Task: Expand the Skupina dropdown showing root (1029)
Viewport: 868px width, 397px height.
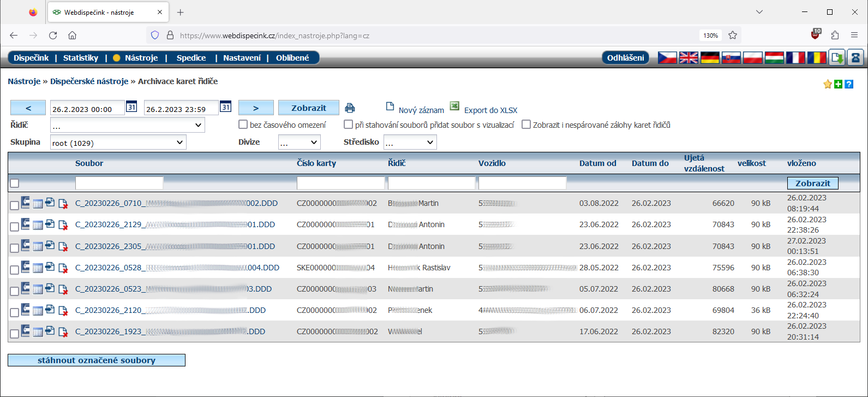Action: 118,143
